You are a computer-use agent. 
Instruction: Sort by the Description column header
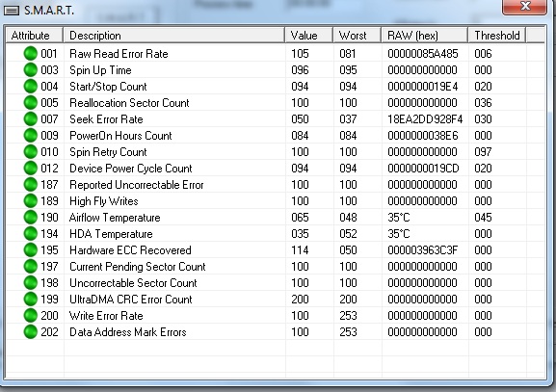(x=173, y=36)
